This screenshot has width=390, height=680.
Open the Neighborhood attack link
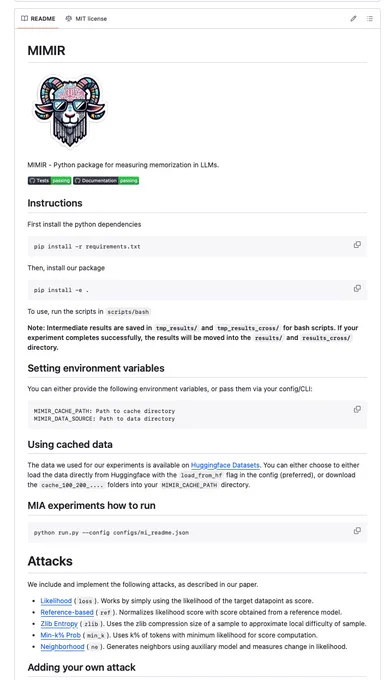click(62, 647)
